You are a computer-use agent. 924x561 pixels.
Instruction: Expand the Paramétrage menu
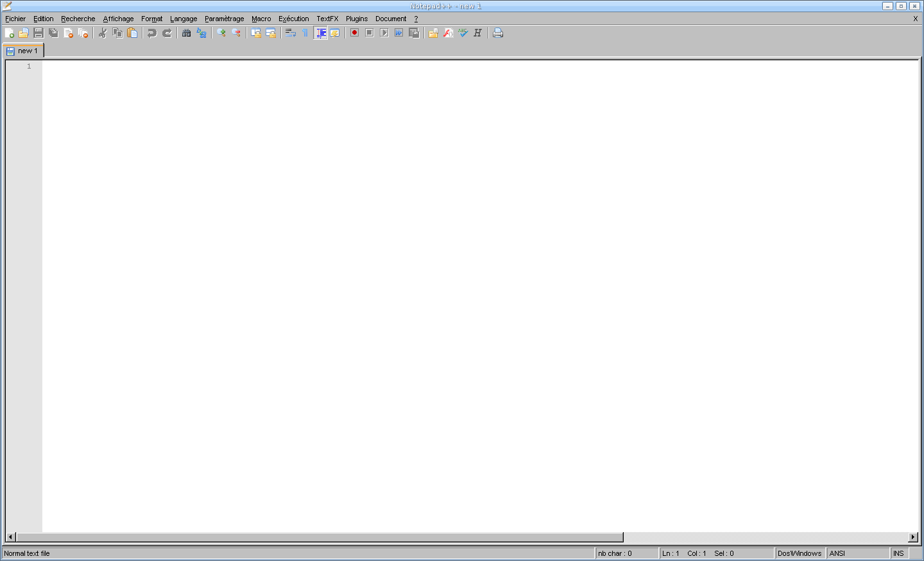click(x=224, y=19)
